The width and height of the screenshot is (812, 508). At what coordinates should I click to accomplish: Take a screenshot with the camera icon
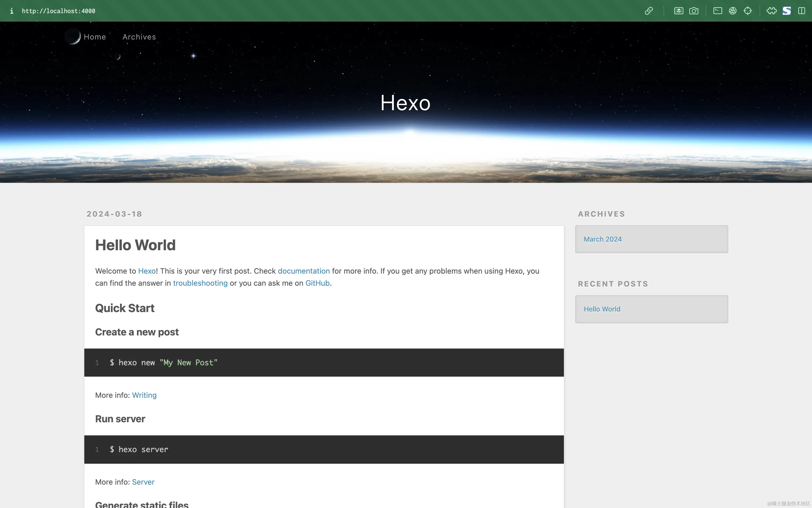coord(694,11)
